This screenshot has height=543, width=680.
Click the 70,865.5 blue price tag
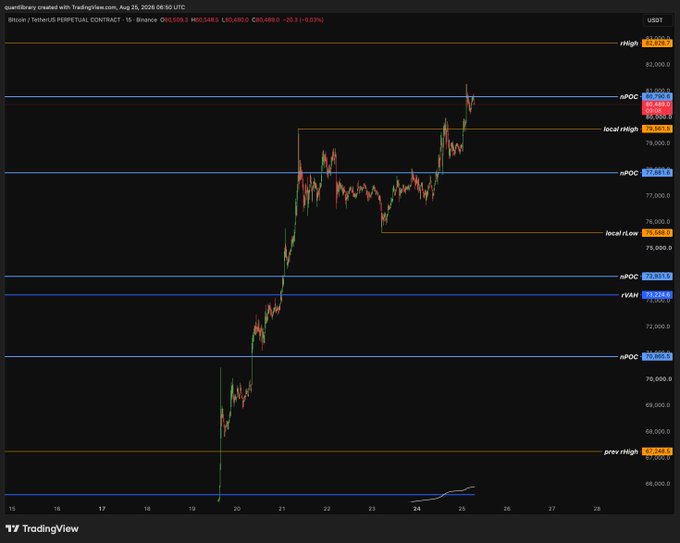tap(657, 357)
